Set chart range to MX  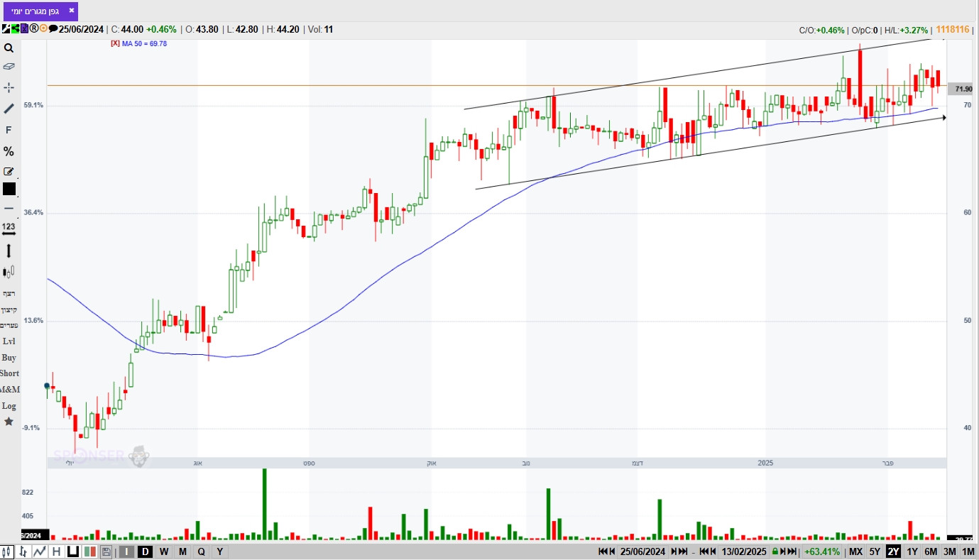pos(855,551)
